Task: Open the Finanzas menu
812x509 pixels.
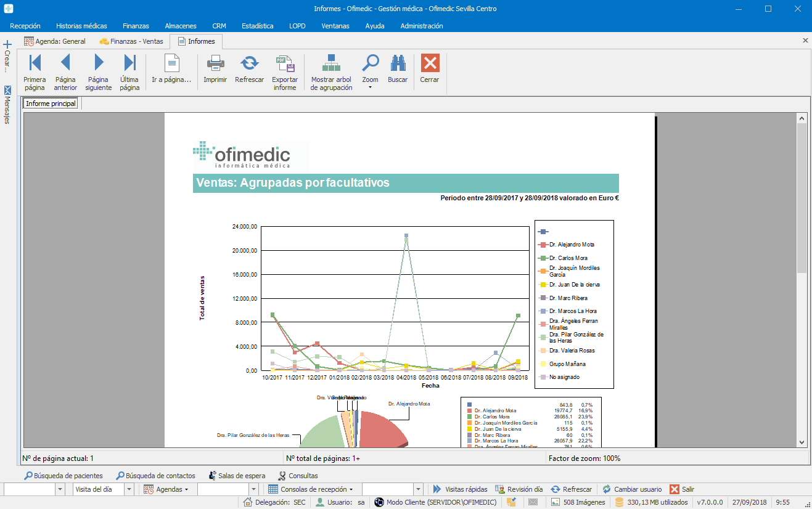Action: pyautogui.click(x=136, y=26)
